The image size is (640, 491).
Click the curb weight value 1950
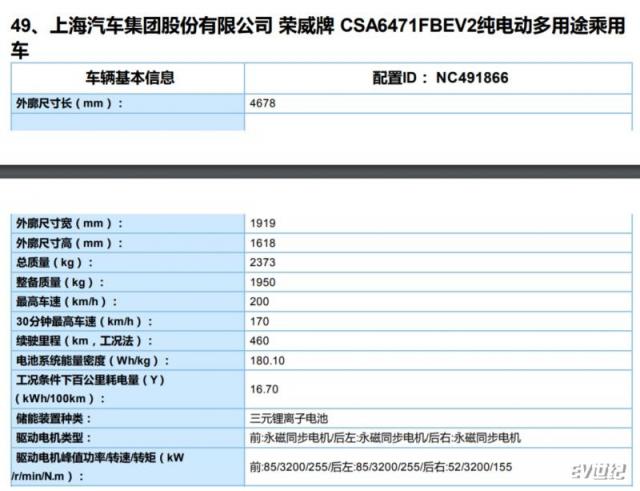[263, 282]
